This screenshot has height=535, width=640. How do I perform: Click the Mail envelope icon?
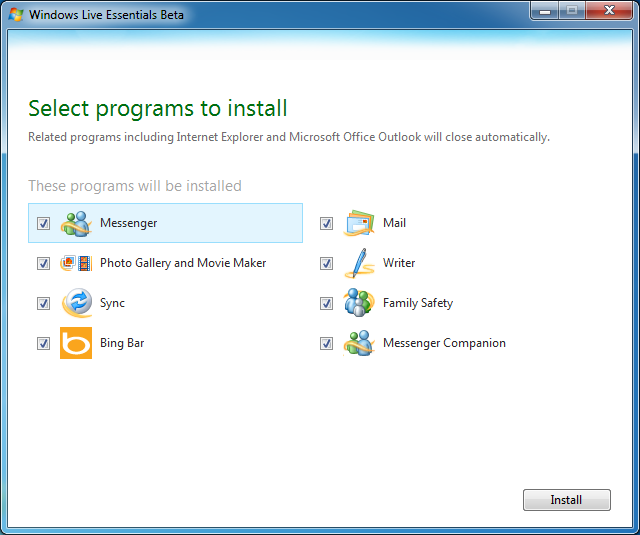pyautogui.click(x=359, y=223)
